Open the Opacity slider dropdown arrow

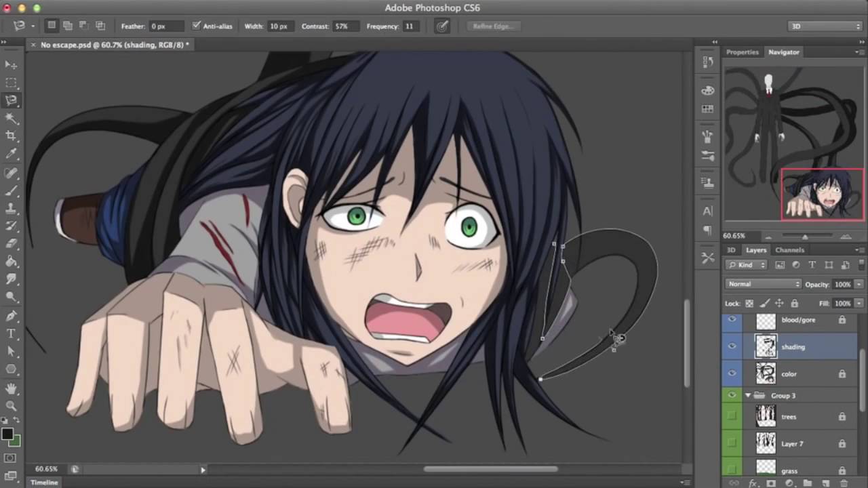(x=859, y=285)
